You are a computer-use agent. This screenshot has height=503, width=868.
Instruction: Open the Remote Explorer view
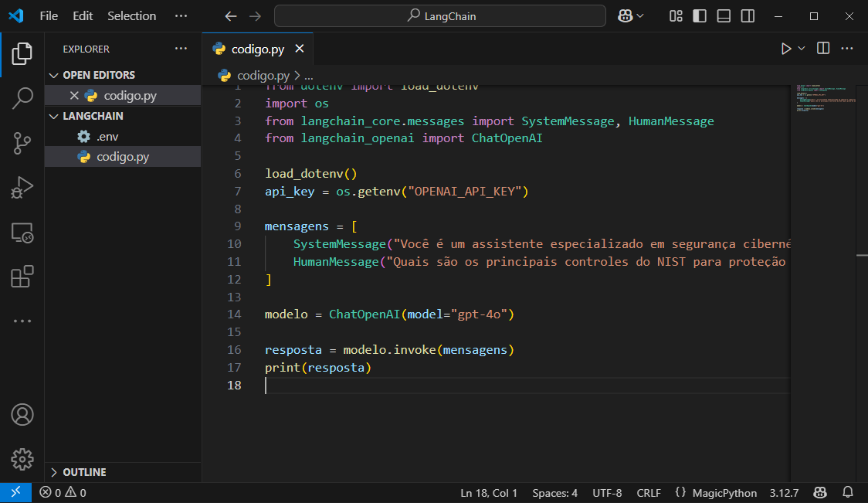(x=22, y=233)
